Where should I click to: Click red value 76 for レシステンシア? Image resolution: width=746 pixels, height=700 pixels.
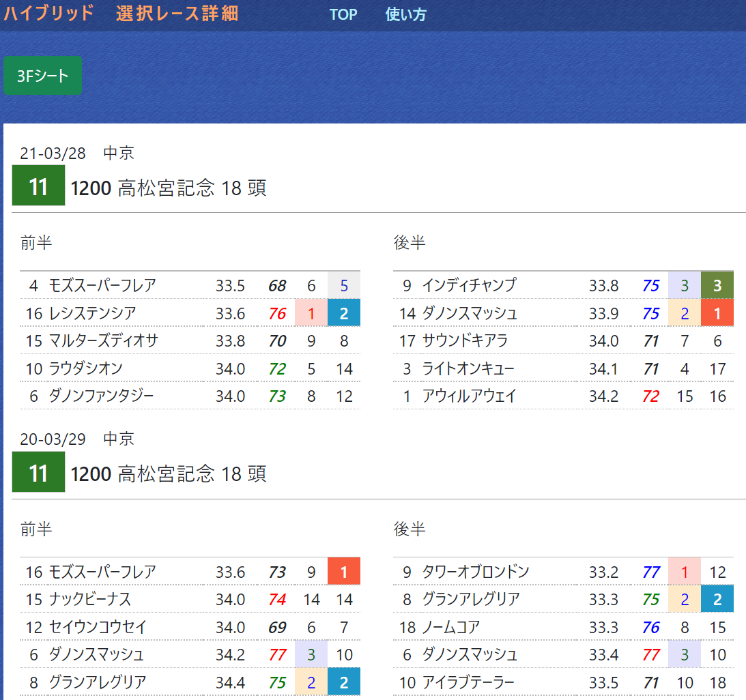[277, 313]
